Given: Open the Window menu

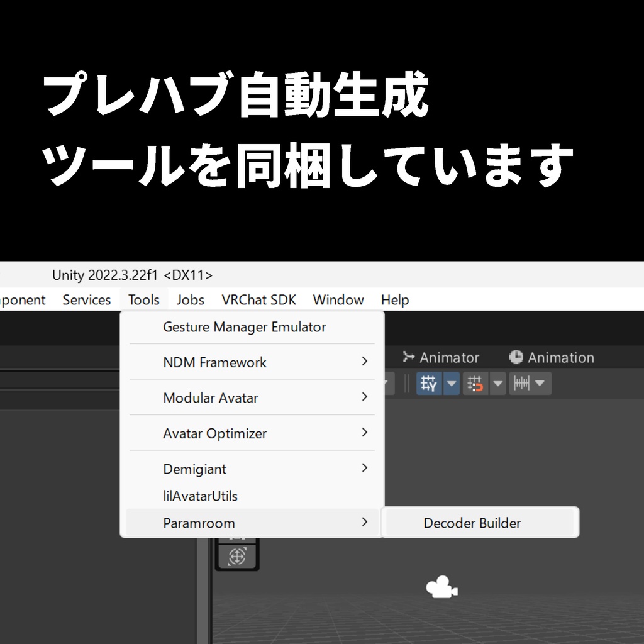Looking at the screenshot, I should (338, 300).
